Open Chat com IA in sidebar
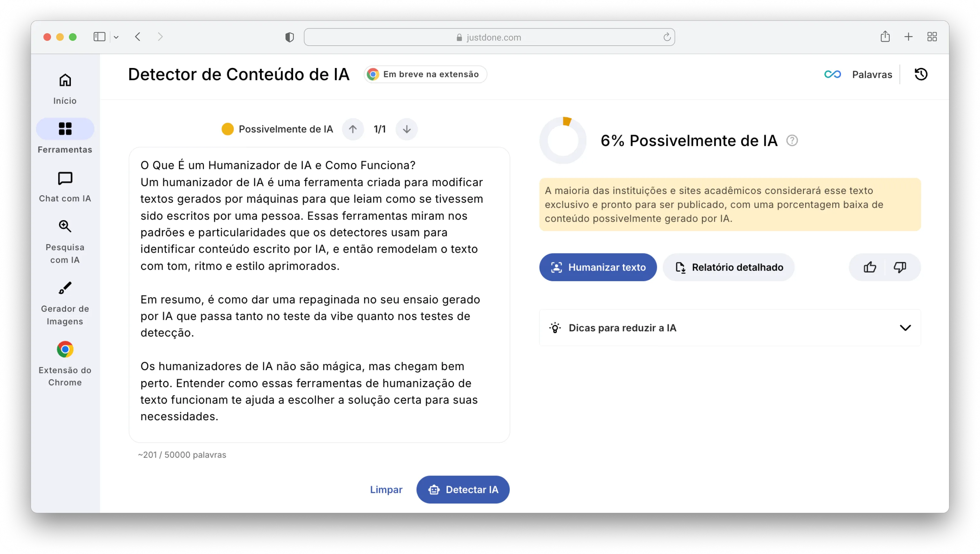 [65, 187]
